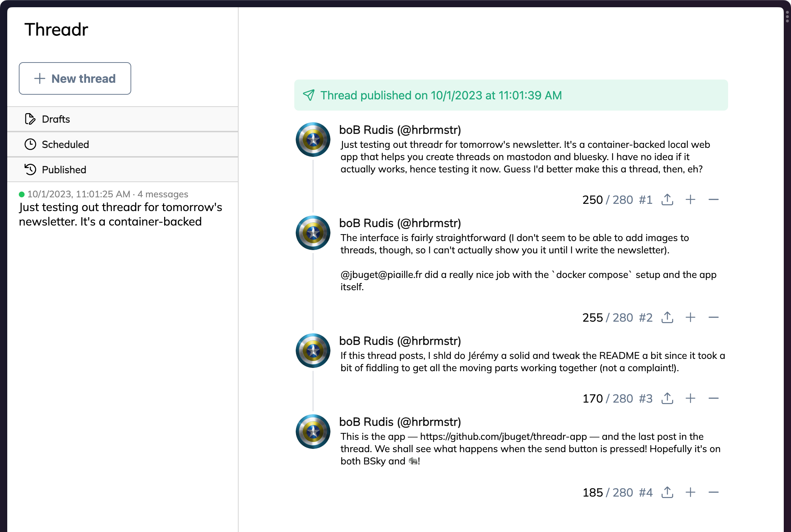Click the author name above message #4
Screen dimensions: 791x532
(400, 422)
